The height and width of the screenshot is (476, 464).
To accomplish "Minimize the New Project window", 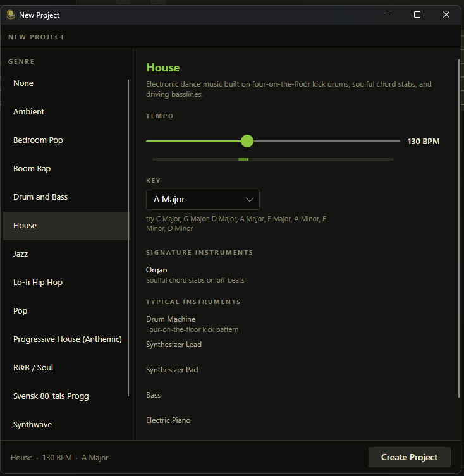I will [x=388, y=15].
